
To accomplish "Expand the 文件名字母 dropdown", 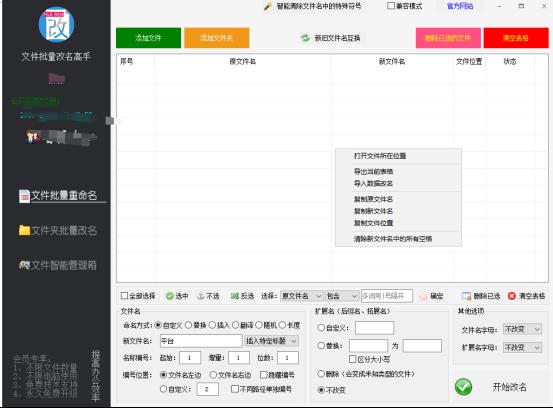I will click(522, 329).
